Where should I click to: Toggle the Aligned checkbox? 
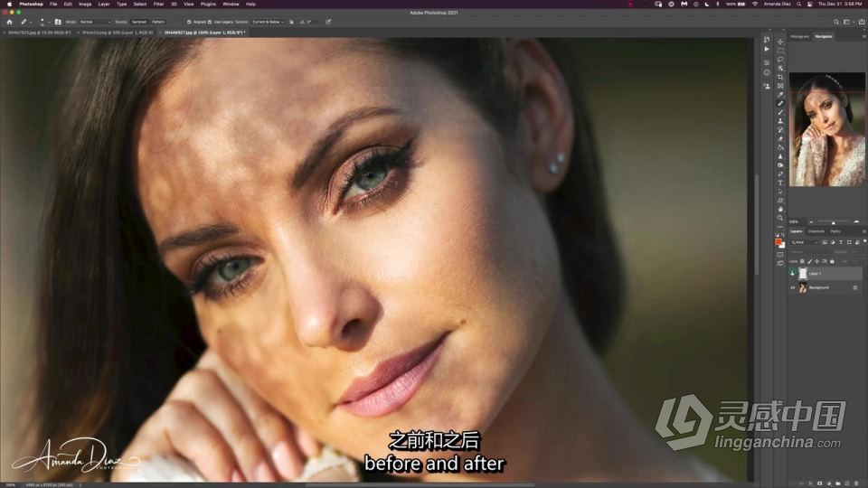pos(189,22)
